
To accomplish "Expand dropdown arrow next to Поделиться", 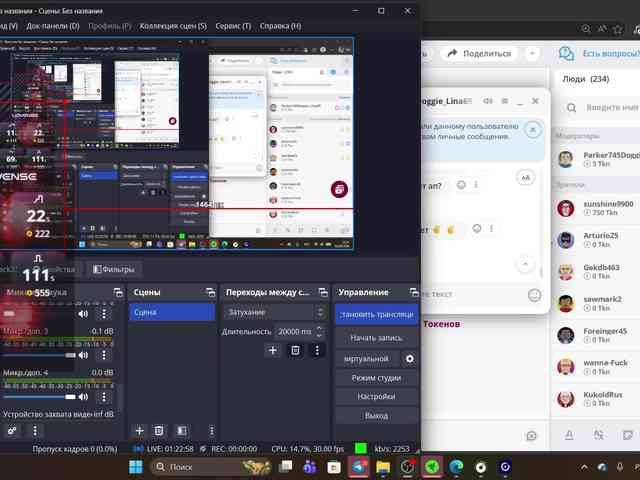I will (x=532, y=53).
